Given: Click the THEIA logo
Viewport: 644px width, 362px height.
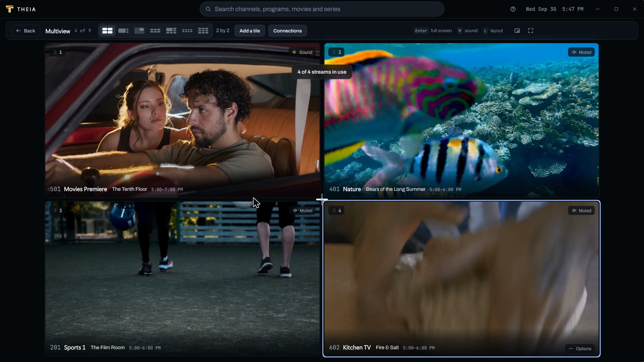Looking at the screenshot, I should click(x=21, y=9).
